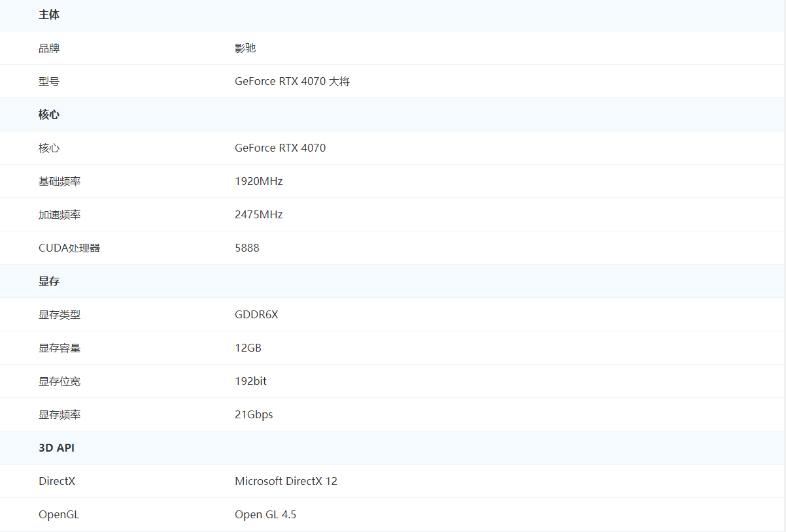Viewport: 786px width, 532px height.
Task: Select the 显存容量 label
Action: (x=60, y=348)
